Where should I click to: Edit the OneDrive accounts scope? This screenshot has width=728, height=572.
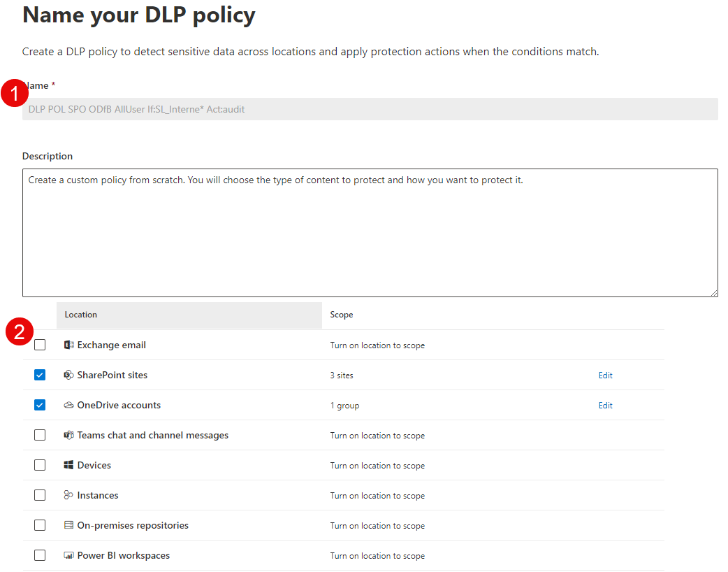605,406
